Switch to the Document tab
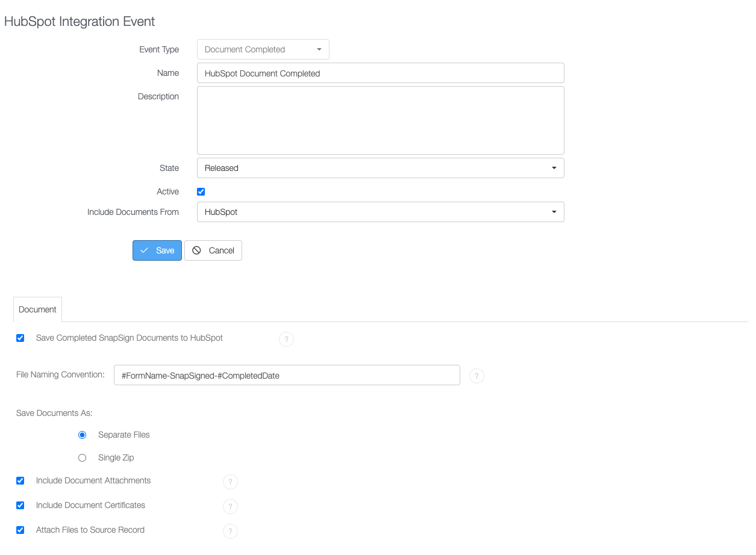The height and width of the screenshot is (555, 756). click(x=37, y=309)
